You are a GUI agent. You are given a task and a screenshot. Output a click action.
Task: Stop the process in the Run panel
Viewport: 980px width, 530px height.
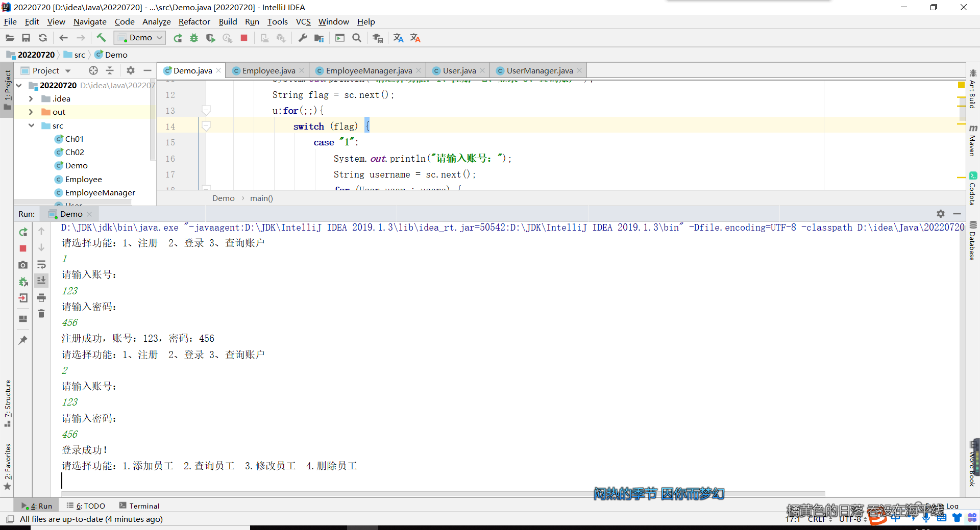coord(23,248)
